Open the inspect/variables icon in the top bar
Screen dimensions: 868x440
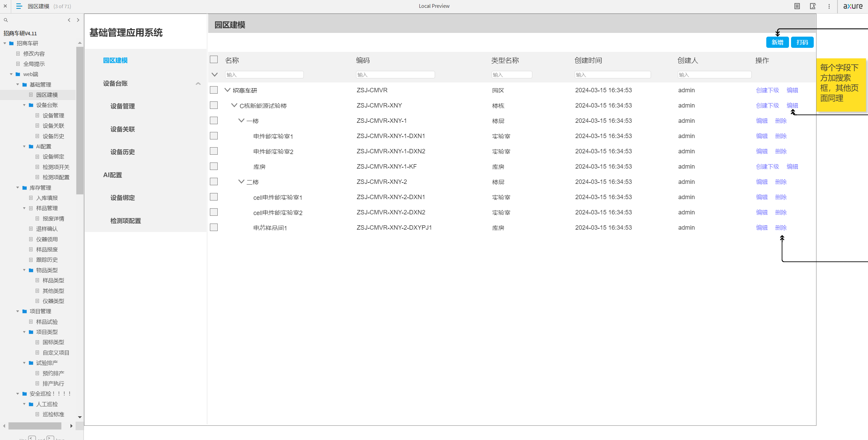(813, 6)
